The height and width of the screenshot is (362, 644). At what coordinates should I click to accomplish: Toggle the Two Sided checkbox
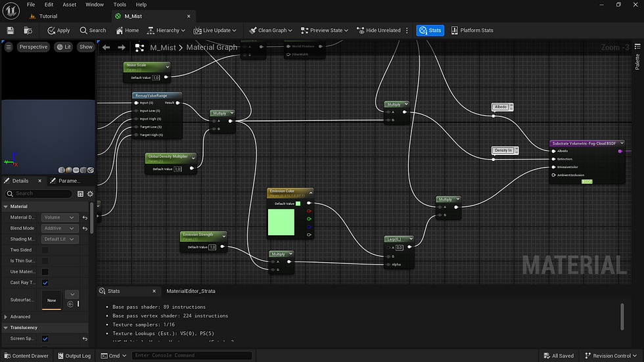click(x=45, y=250)
